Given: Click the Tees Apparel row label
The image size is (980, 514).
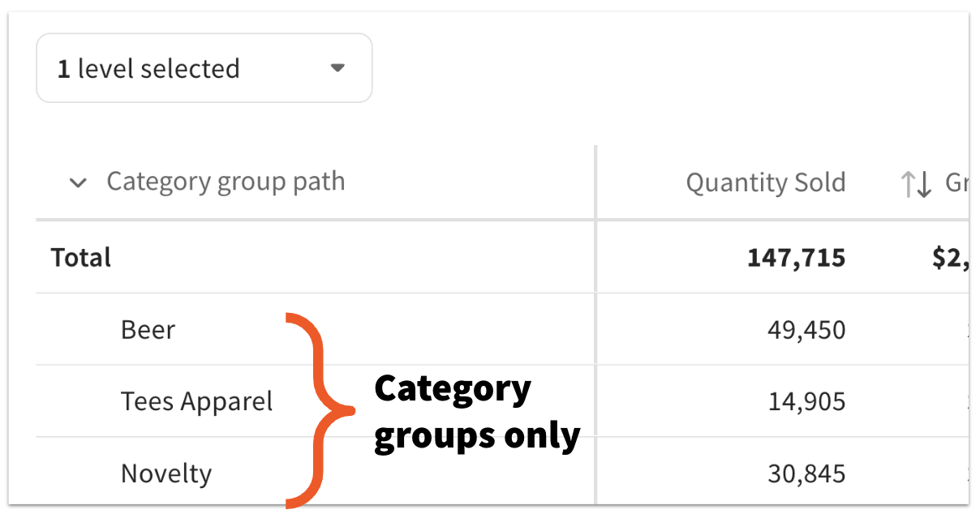Looking at the screenshot, I should (196, 401).
